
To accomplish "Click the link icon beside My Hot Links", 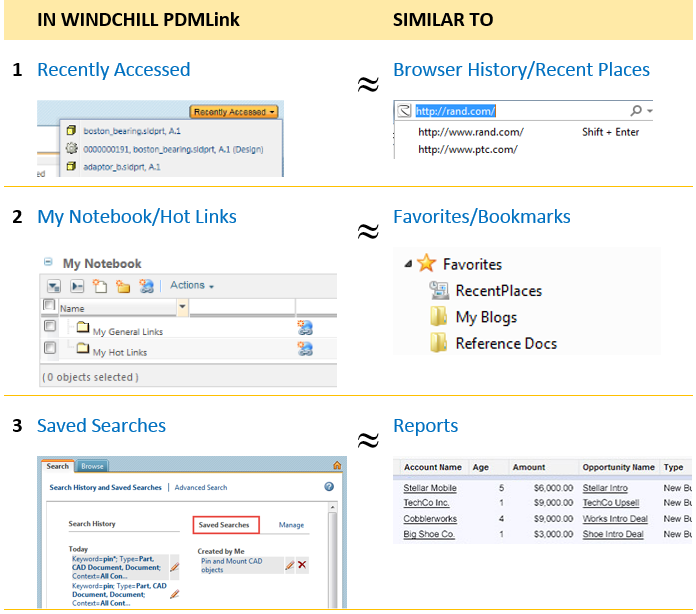I will coord(305,349).
